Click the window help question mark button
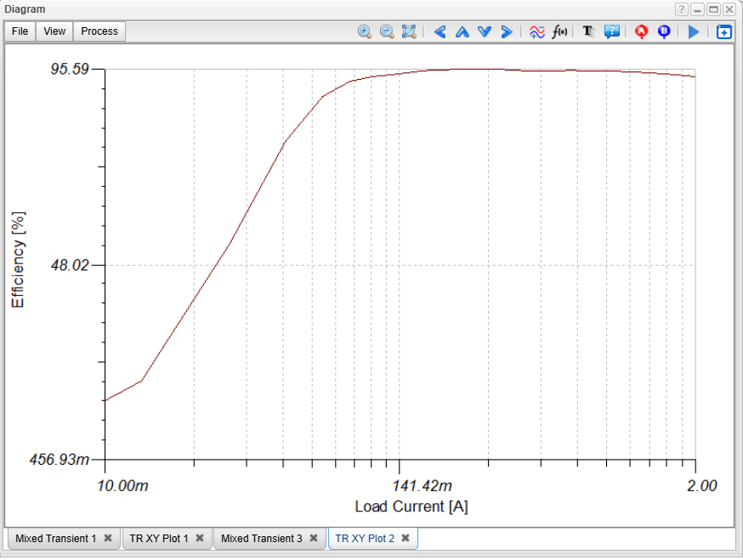This screenshot has width=743, height=560. [682, 9]
